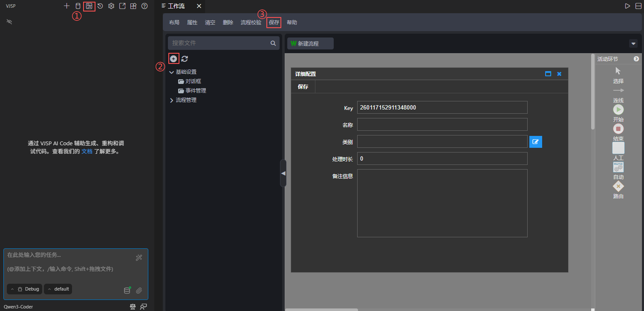This screenshot has height=311, width=644.
Task: Pick the 自动 automatic activity node
Action: [618, 167]
